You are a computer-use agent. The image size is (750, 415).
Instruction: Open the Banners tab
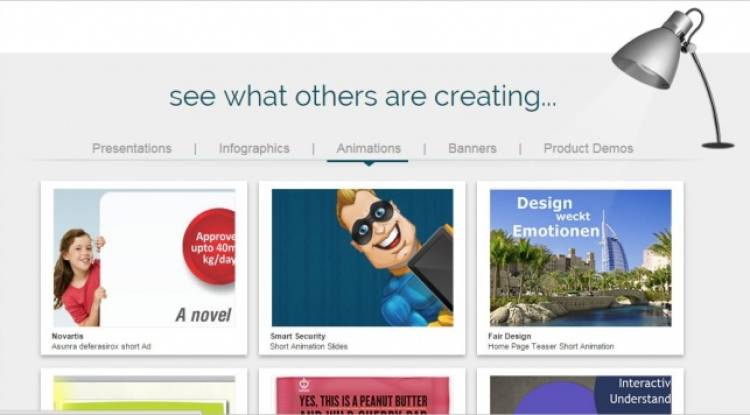(x=472, y=148)
